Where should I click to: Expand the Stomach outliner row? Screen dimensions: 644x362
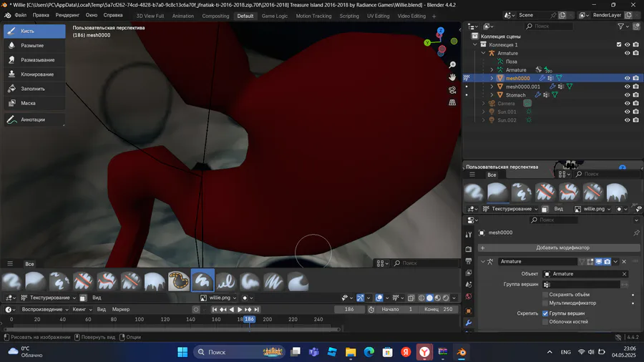[492, 95]
